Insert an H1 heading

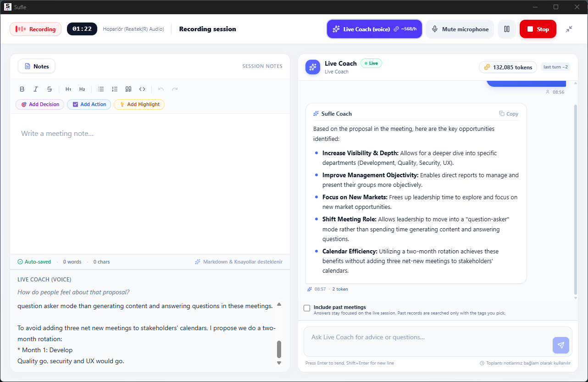pos(68,89)
